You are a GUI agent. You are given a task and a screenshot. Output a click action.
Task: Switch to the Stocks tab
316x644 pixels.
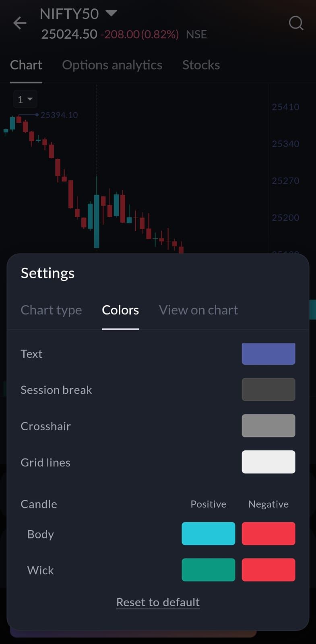pyautogui.click(x=201, y=65)
